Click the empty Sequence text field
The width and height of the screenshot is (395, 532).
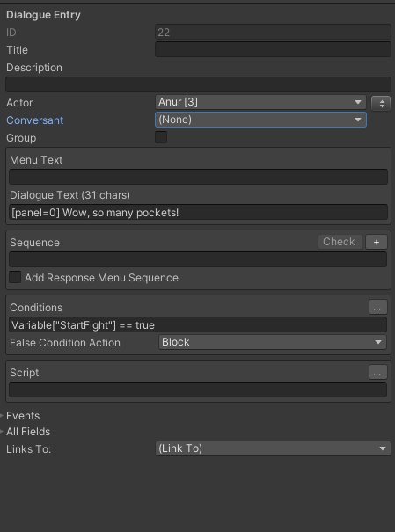pyautogui.click(x=198, y=259)
